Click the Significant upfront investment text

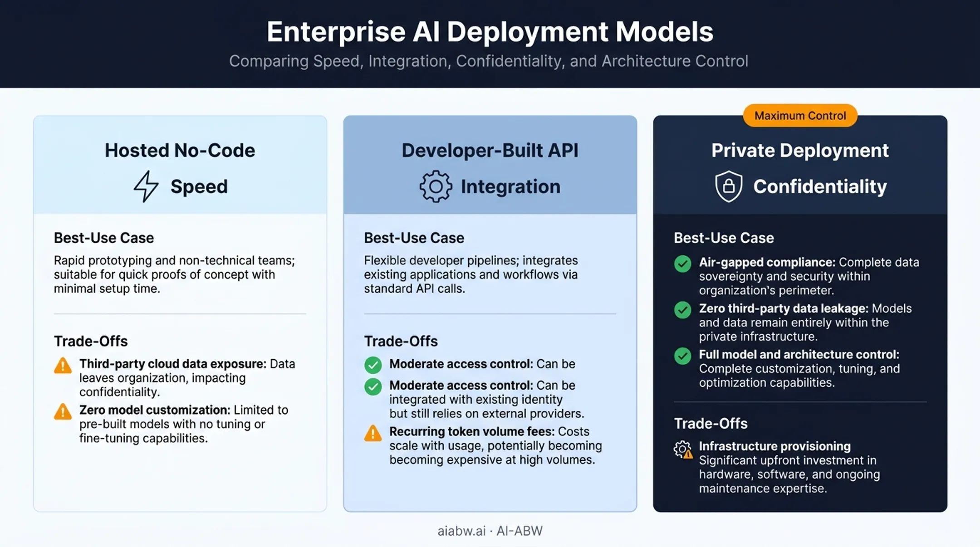(x=789, y=474)
